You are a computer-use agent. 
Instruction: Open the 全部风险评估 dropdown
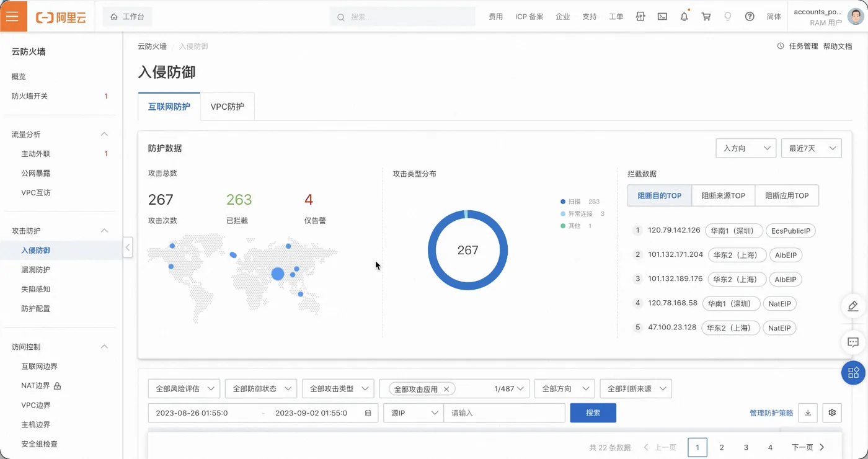click(x=184, y=388)
